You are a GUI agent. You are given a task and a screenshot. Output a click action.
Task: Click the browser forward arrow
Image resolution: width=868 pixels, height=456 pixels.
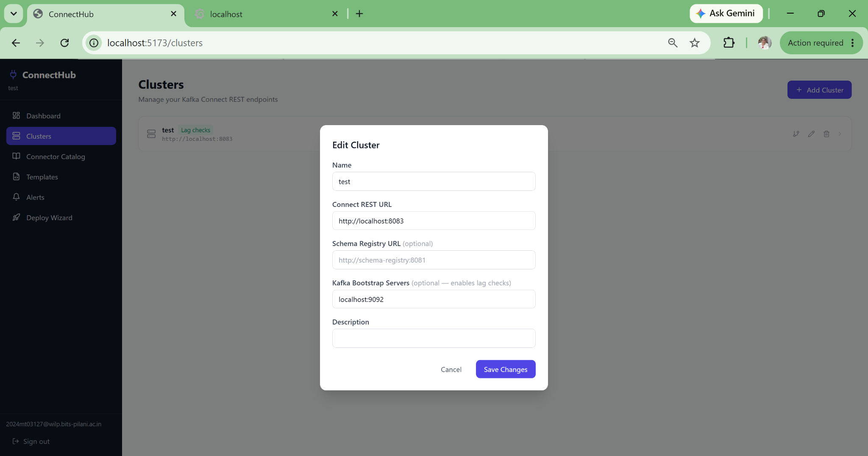click(40, 43)
